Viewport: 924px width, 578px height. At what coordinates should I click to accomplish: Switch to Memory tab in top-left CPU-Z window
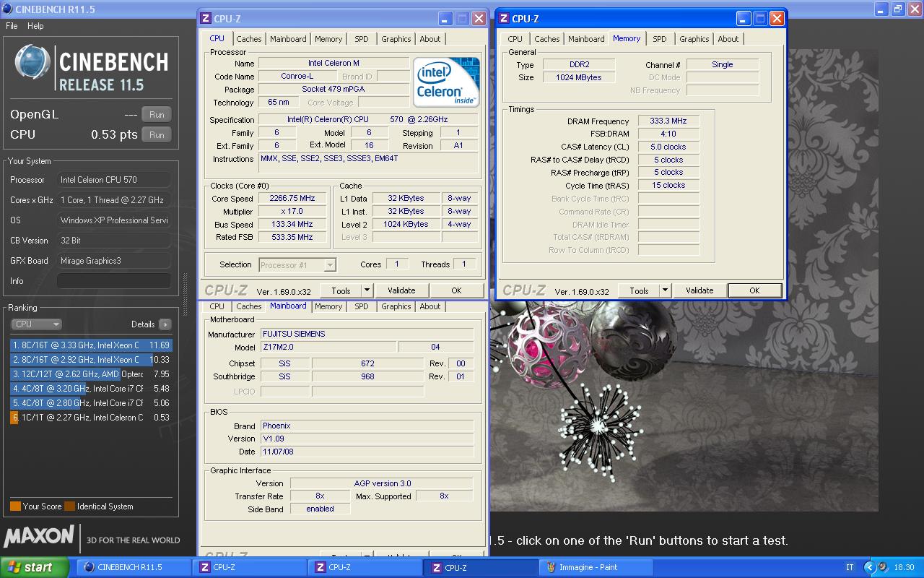[328, 39]
